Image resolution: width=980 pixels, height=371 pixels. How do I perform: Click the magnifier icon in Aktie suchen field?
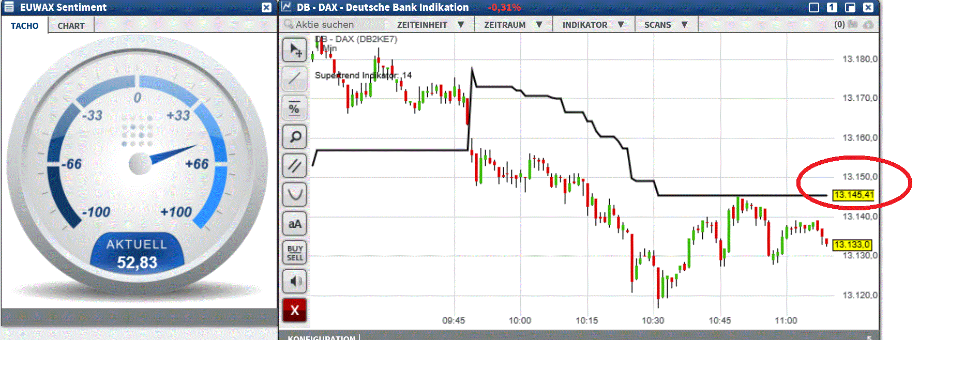pos(289,24)
